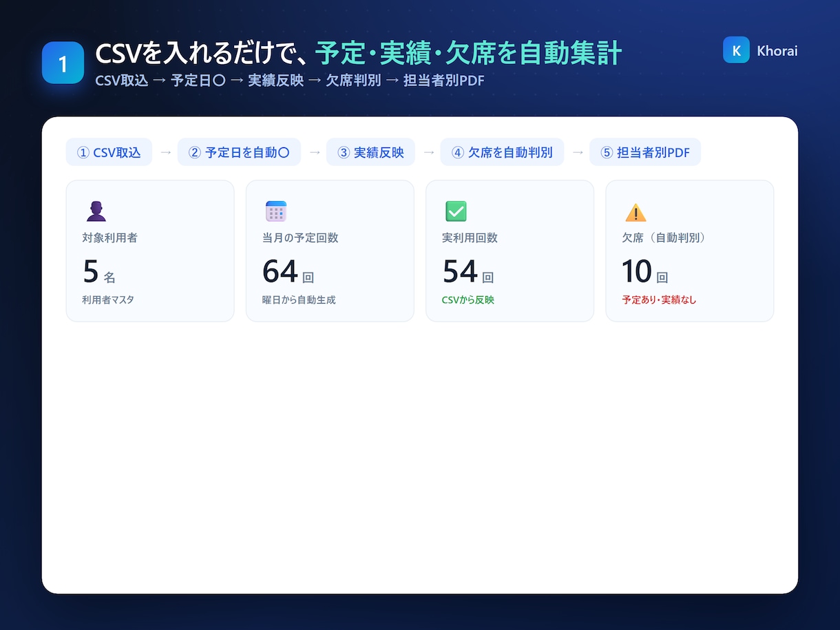Open the ⑤ 担当者別PDF step

coord(645,152)
